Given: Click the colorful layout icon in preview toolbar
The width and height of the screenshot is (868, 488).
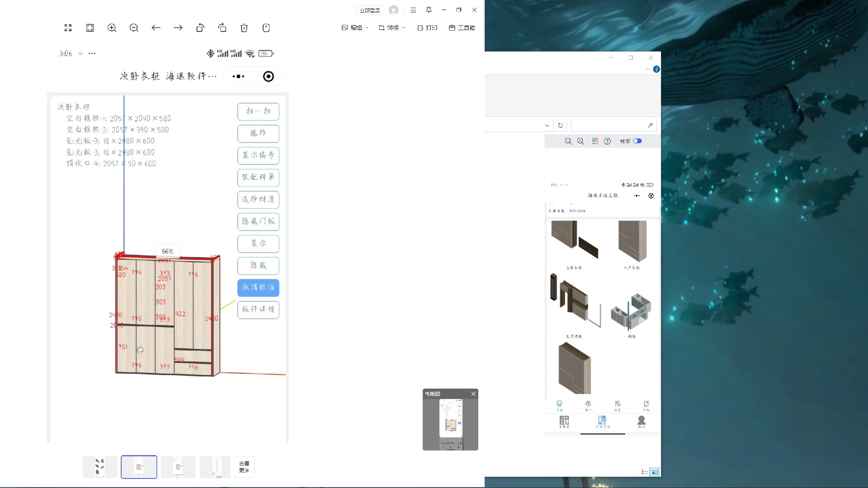Looking at the screenshot, I should coord(595,141).
